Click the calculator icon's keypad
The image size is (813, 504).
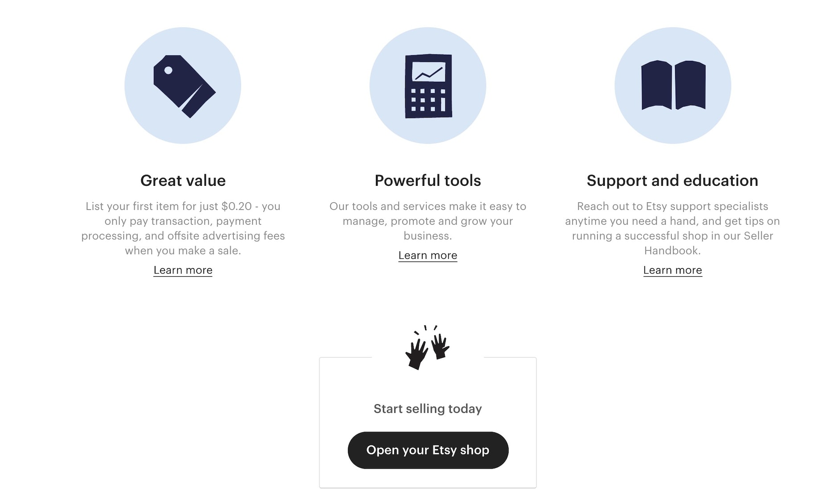coord(427,100)
